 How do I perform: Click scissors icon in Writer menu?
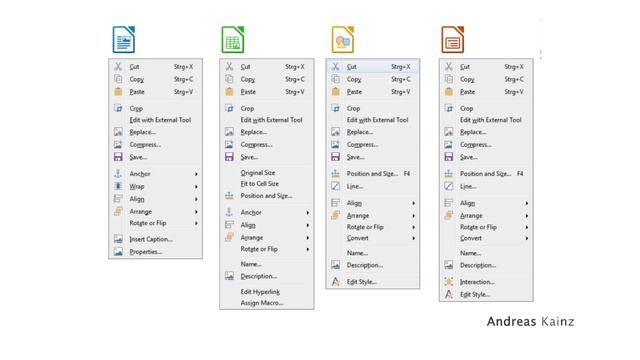click(118, 67)
